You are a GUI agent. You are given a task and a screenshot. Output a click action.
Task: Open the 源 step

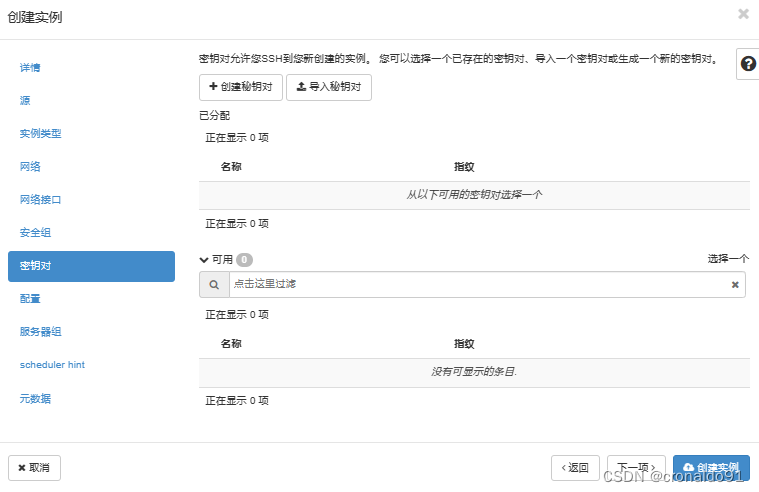click(25, 101)
